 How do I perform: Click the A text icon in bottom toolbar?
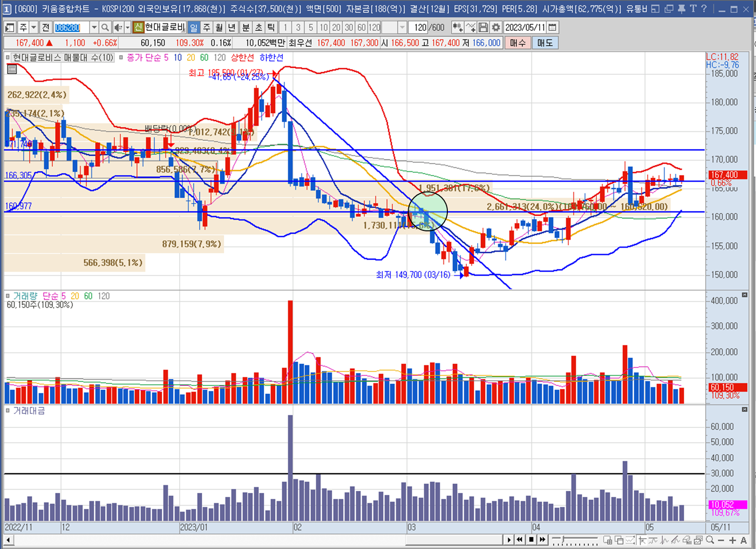pos(743,540)
